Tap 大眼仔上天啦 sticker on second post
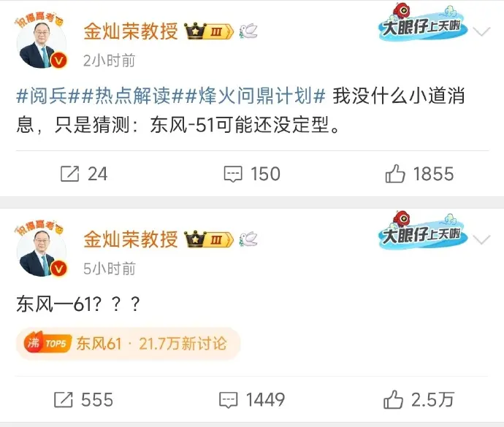This screenshot has height=427, width=504. (423, 231)
